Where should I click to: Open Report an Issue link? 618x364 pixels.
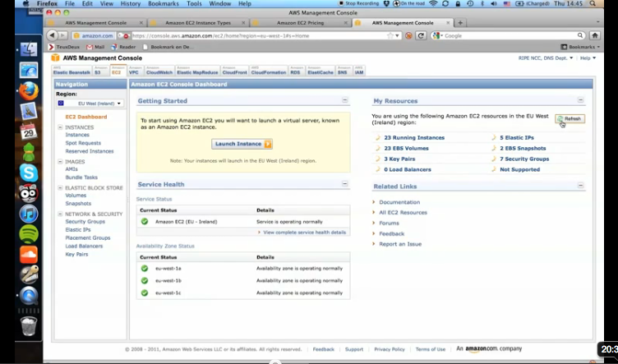400,244
